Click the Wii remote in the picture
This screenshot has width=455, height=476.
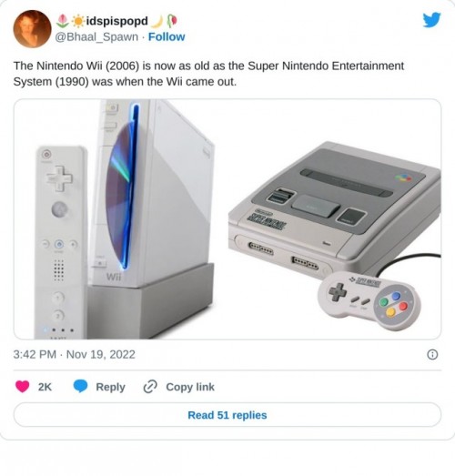[61, 242]
